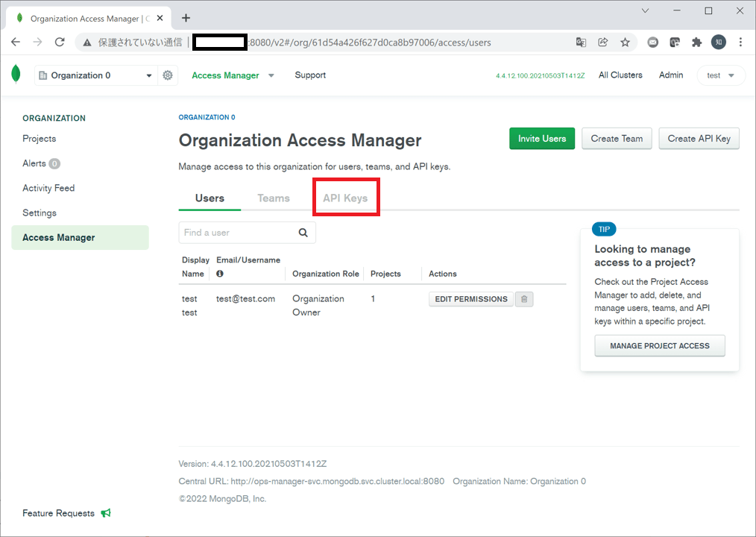
Task: Open the API Keys tab
Action: 345,198
